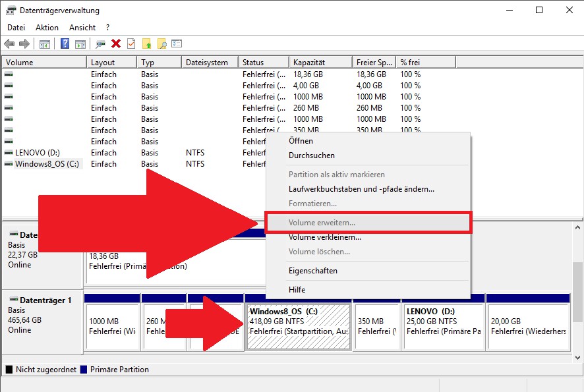Select the Windows8_OS (C:) partition block
Viewport: 584px width, 392px height.
(298, 326)
